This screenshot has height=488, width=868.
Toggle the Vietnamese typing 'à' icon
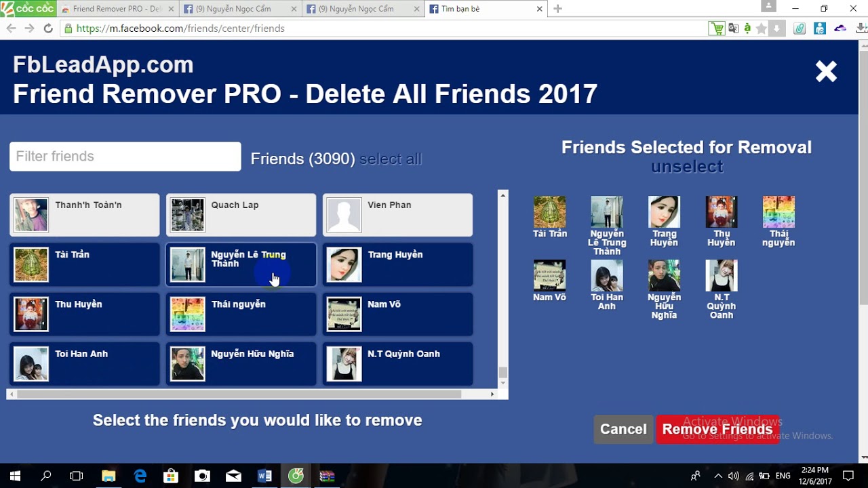click(747, 28)
